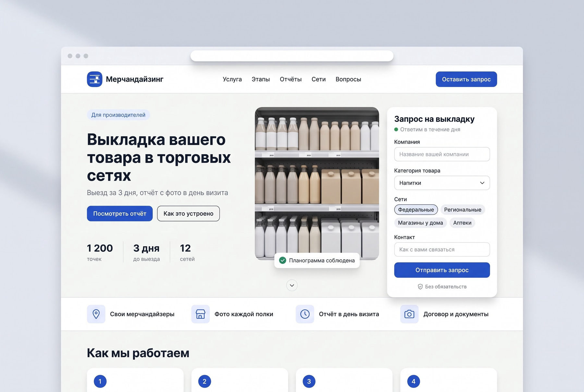Click the map pin icon beside Свои мерчандайзеры
Screen dimensions: 584x392
(x=96, y=314)
